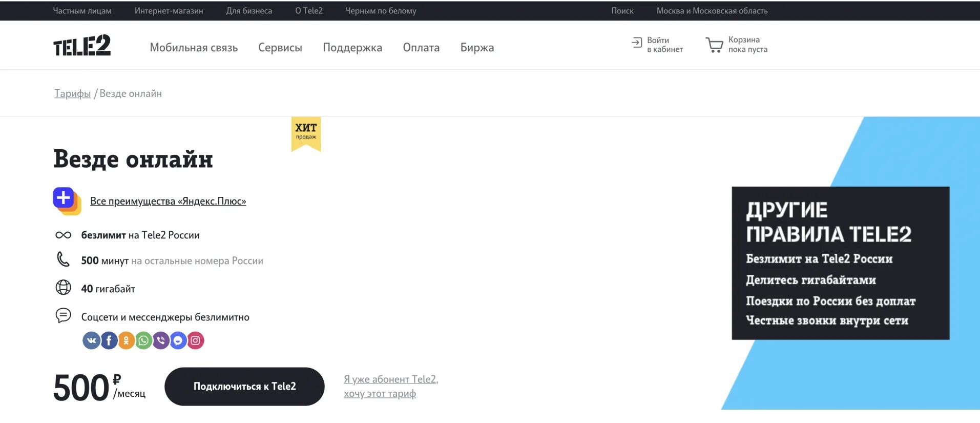Click the 500 ₽/месяц price
Screen dimensions: 980x423
pos(99,387)
